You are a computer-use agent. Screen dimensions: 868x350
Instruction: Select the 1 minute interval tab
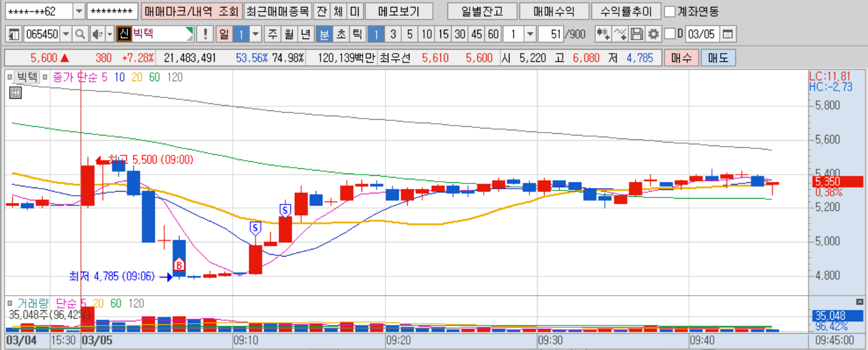pyautogui.click(x=376, y=34)
